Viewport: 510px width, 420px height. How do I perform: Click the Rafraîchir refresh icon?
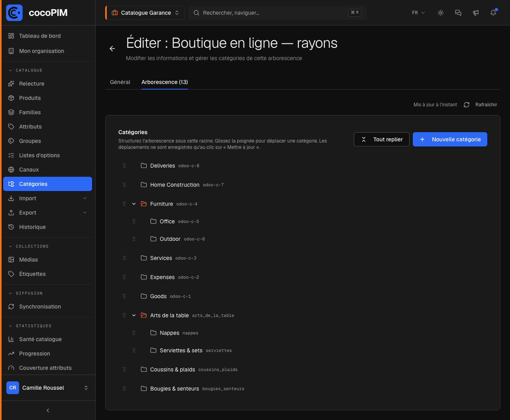coord(467,105)
